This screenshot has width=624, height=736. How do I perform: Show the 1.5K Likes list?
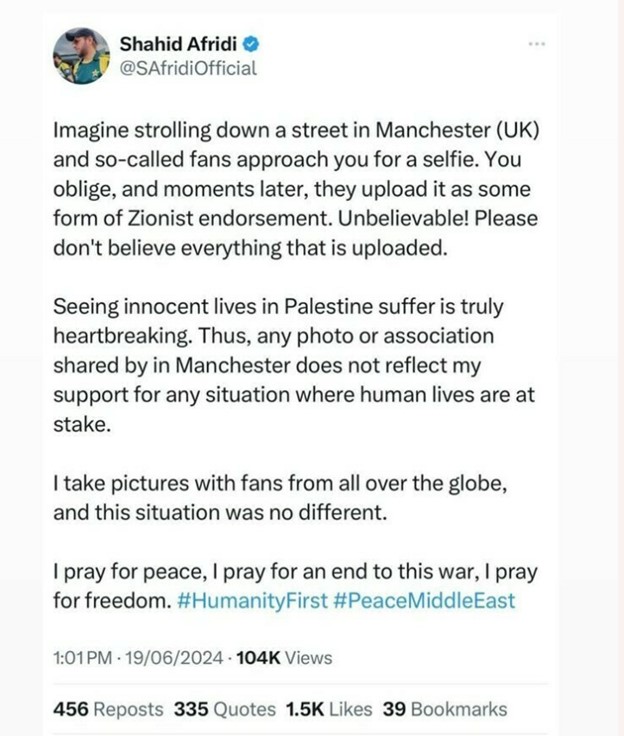click(x=329, y=709)
